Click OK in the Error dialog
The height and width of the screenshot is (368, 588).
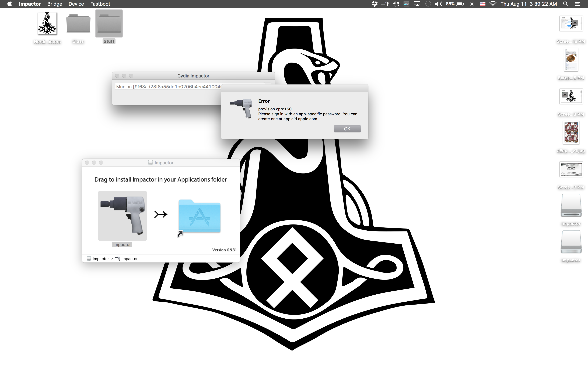[x=347, y=129]
